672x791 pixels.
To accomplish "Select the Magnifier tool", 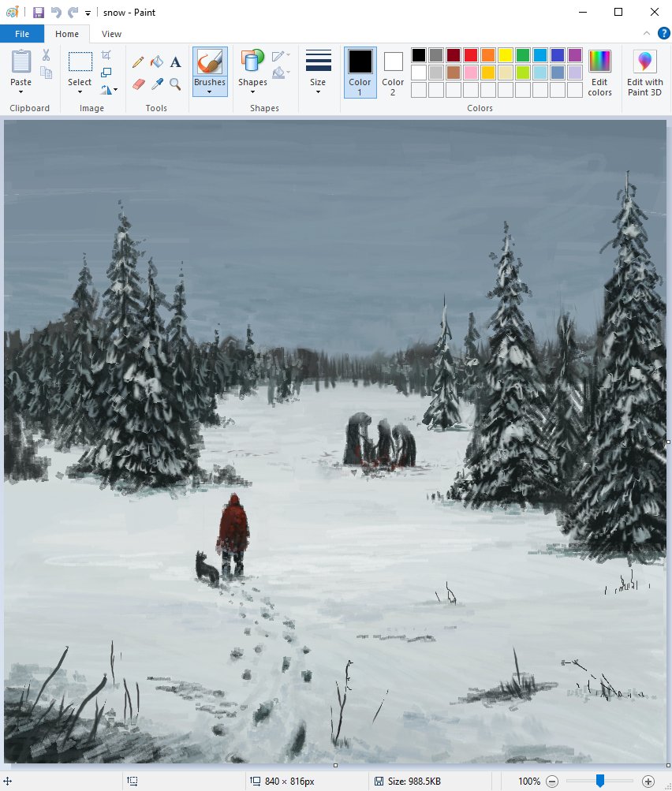I will click(175, 84).
